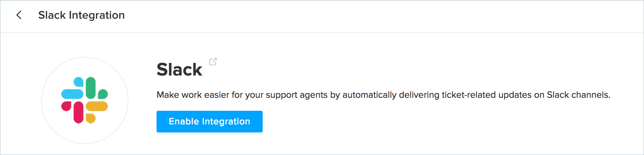Viewport: 644px width, 155px height.
Task: Click "Slack channels" at the description's end
Action: pyautogui.click(x=578, y=95)
